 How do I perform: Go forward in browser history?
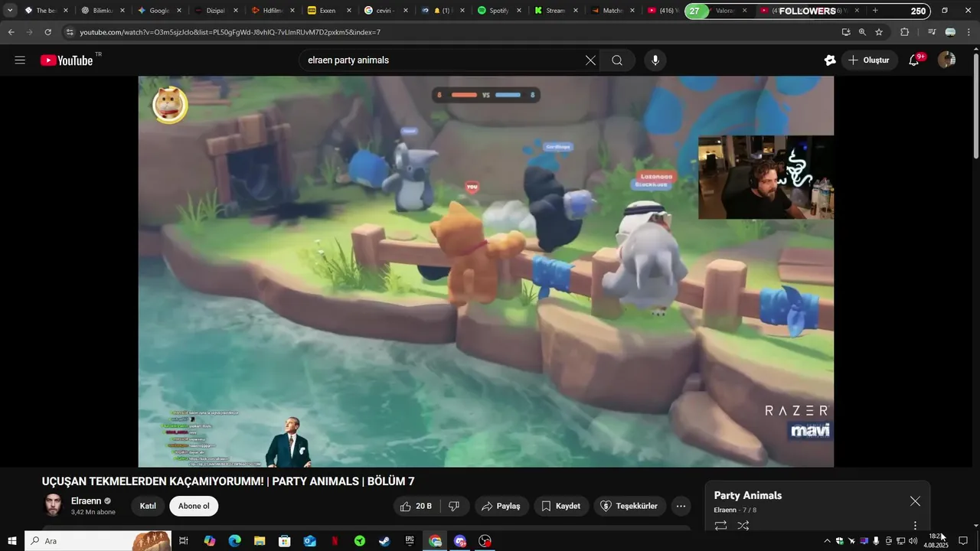[29, 32]
